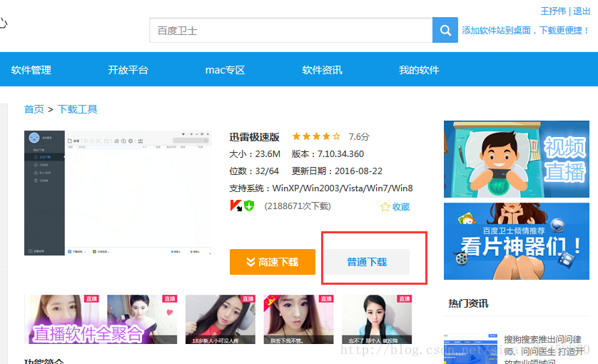
Task: Open the 18岁新人小可没人疼 live thumbnail
Action: [221, 319]
